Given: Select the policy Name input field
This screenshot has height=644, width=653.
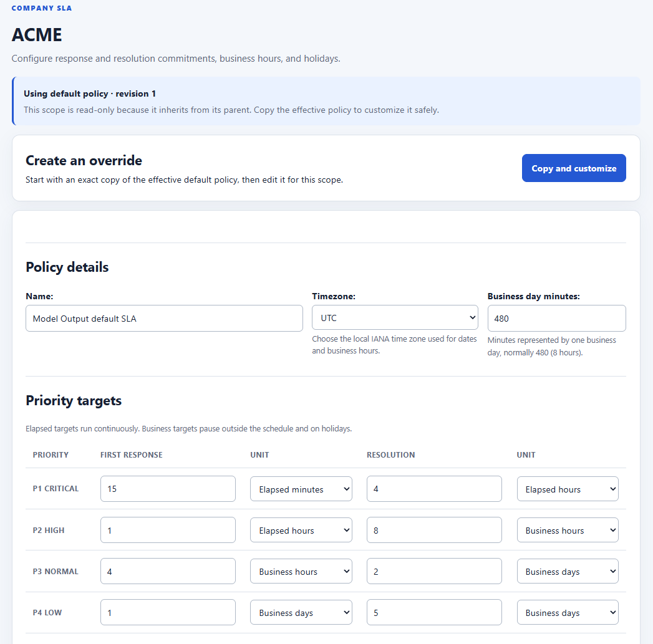Looking at the screenshot, I should click(x=164, y=319).
